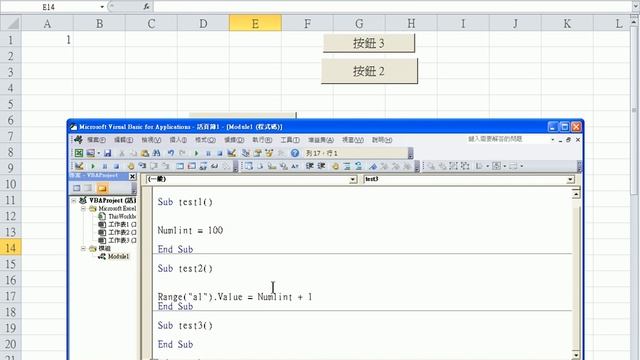
Task: Click the Uncomment Block icon on Edit toolbar
Action: coord(358,166)
